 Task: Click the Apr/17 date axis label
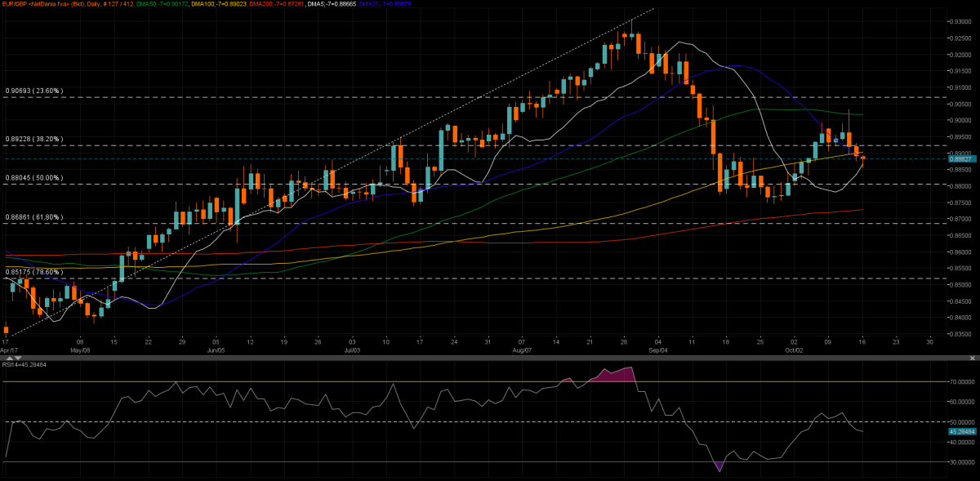click(x=11, y=350)
